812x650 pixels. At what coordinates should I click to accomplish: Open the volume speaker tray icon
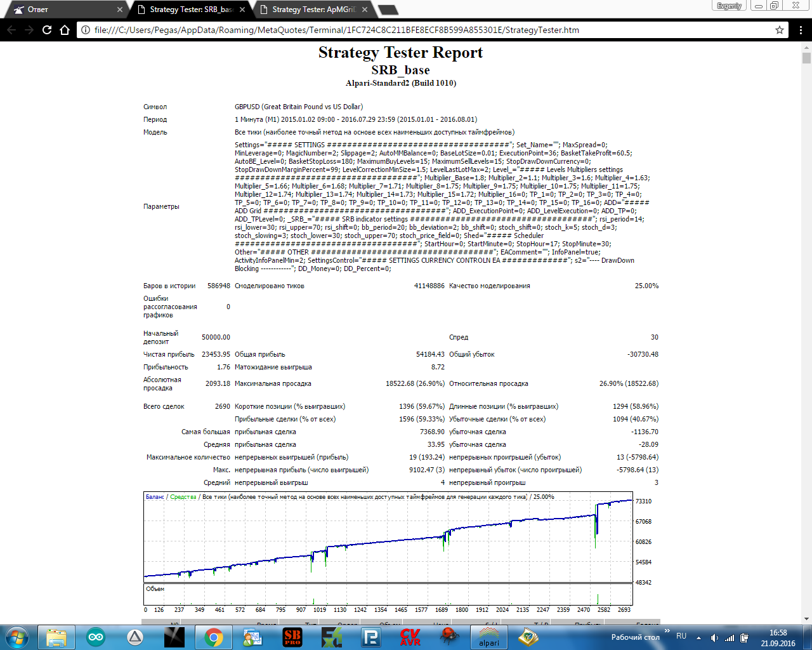point(714,638)
